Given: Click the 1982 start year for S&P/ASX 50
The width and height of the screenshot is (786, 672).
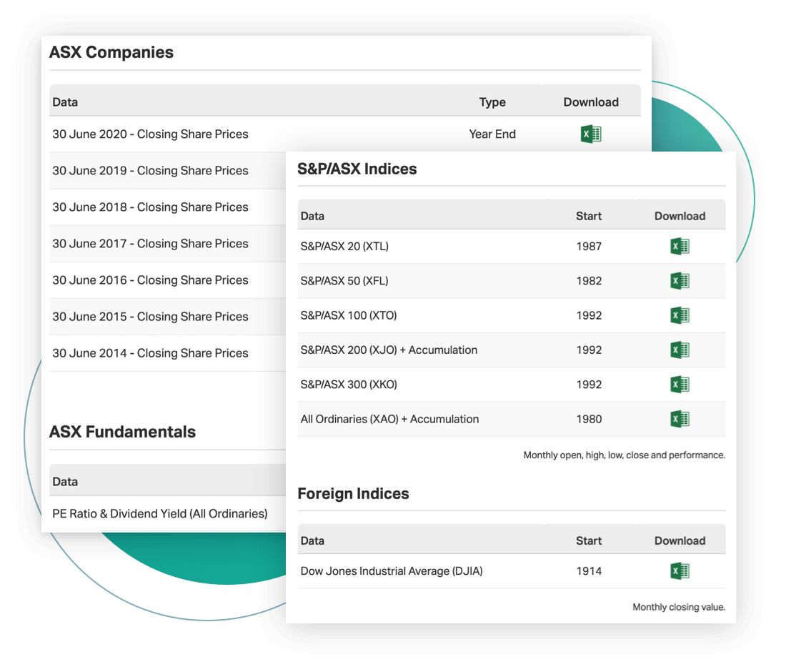Looking at the screenshot, I should (589, 282).
